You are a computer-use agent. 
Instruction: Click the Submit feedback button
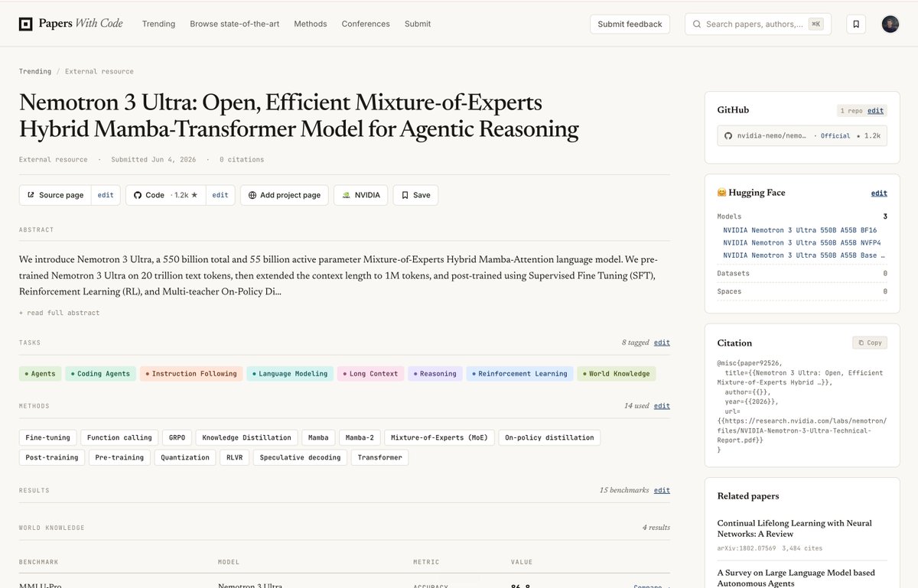tap(630, 24)
